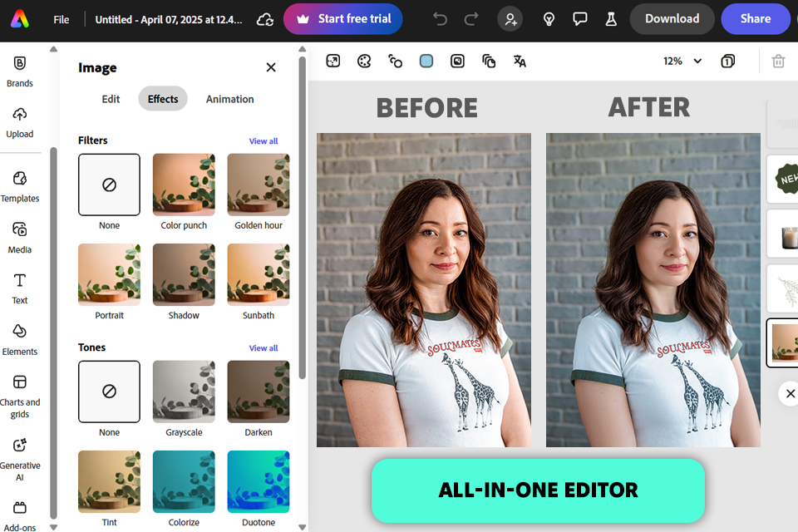Image resolution: width=798 pixels, height=532 pixels.
Task: Click the Start free trial button
Action: [x=343, y=19]
